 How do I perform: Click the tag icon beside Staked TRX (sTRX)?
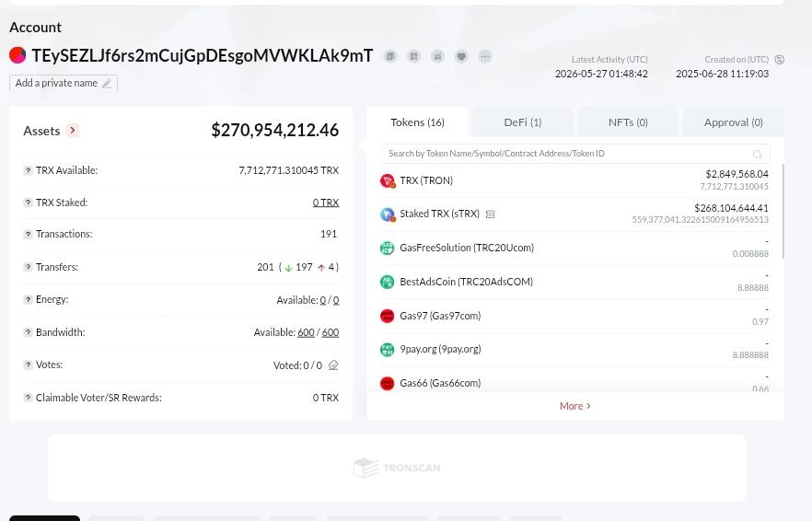[x=491, y=214]
